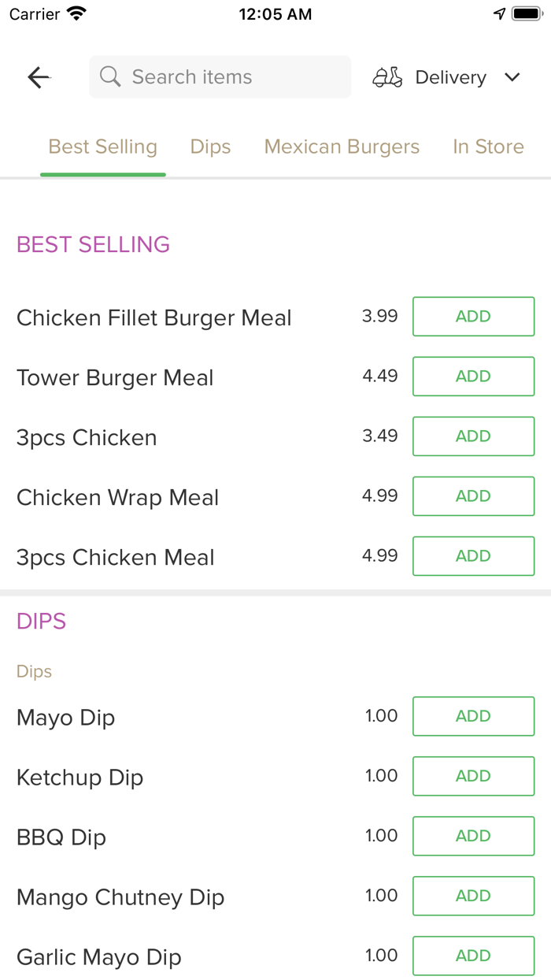Tap the delivery scooter icon
Screen dimensions: 551x980
coord(388,77)
